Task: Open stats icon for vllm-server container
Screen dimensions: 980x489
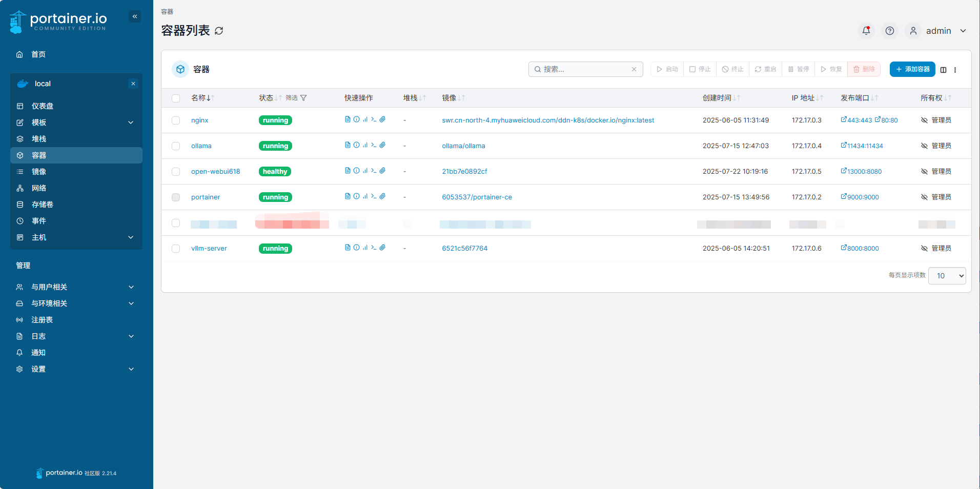Action: click(x=365, y=248)
